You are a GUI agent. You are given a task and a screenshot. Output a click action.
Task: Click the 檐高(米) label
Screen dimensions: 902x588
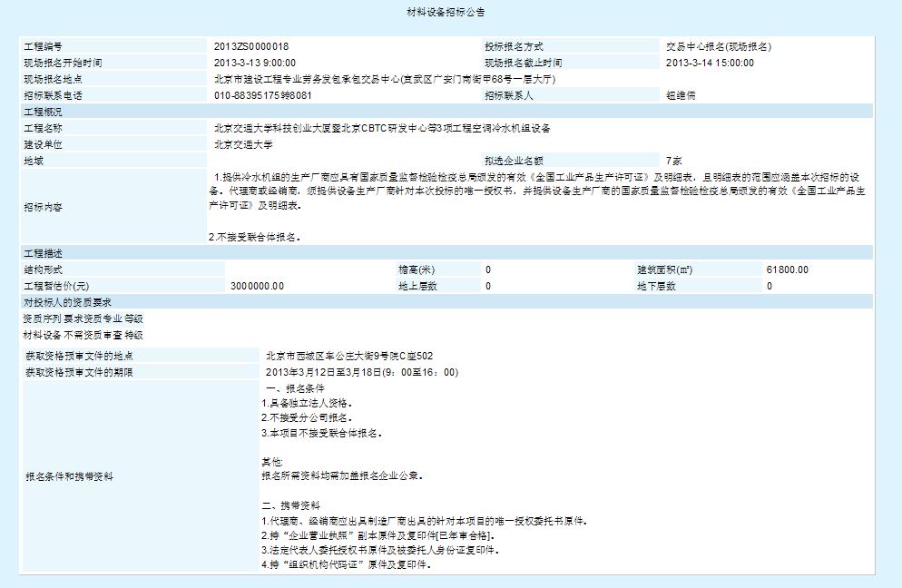pos(417,269)
